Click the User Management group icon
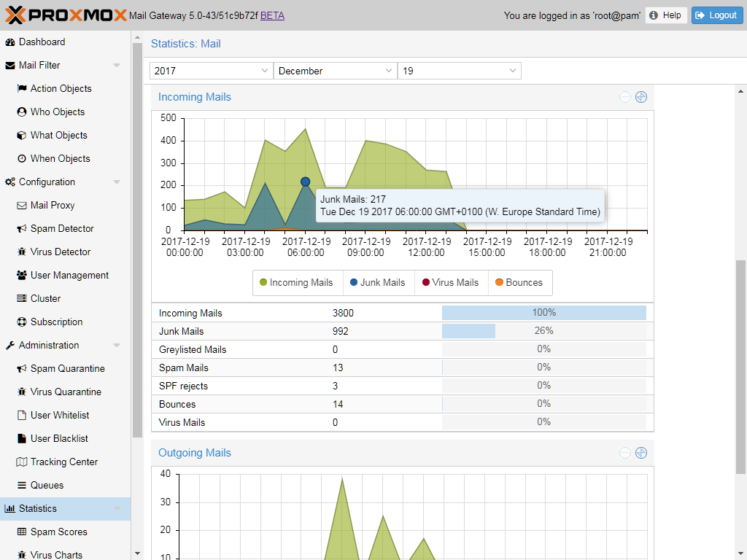This screenshot has height=560, width=747. point(22,275)
